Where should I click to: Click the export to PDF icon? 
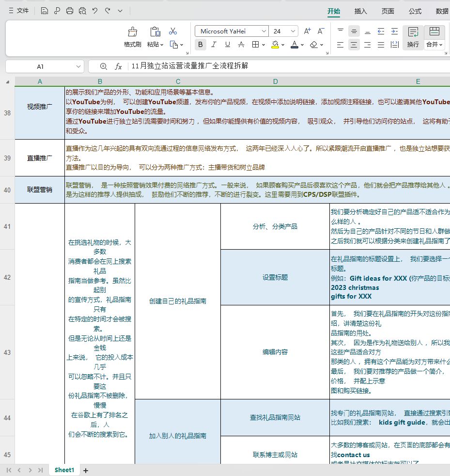57,11
